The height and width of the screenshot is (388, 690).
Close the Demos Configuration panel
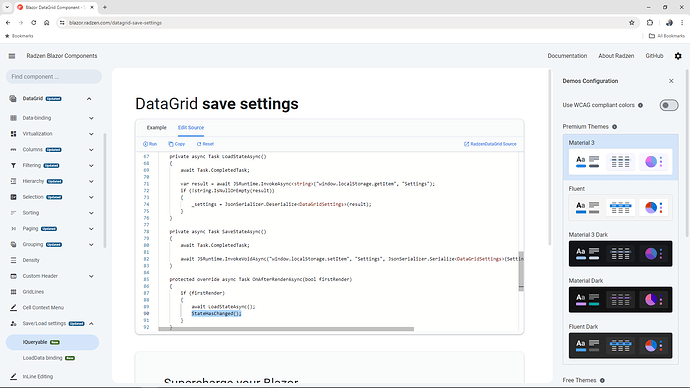[671, 81]
